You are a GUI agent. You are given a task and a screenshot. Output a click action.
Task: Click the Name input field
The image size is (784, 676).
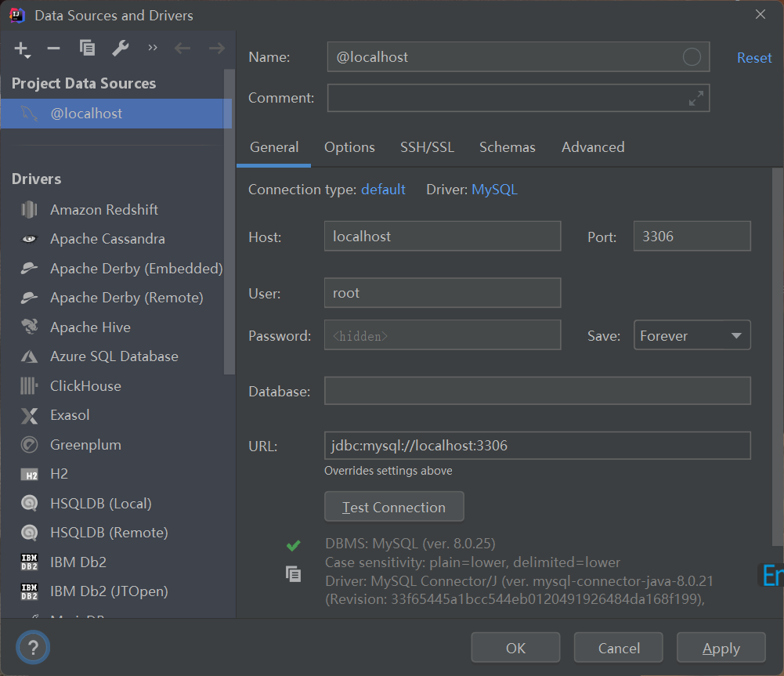coord(518,57)
